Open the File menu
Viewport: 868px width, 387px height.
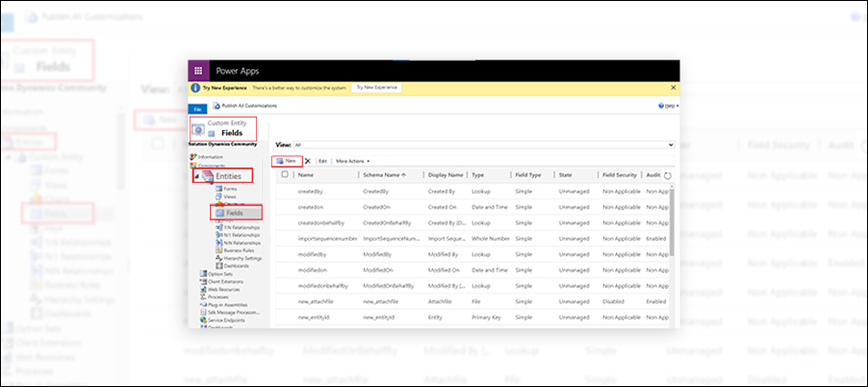tap(197, 110)
